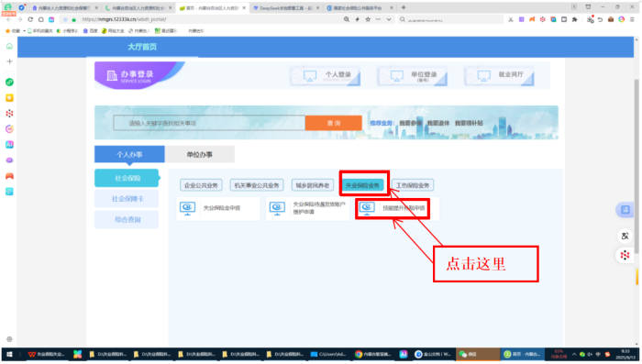The height and width of the screenshot is (364, 642).
Task: Open a new browser tab with plus
Action: (x=404, y=7)
